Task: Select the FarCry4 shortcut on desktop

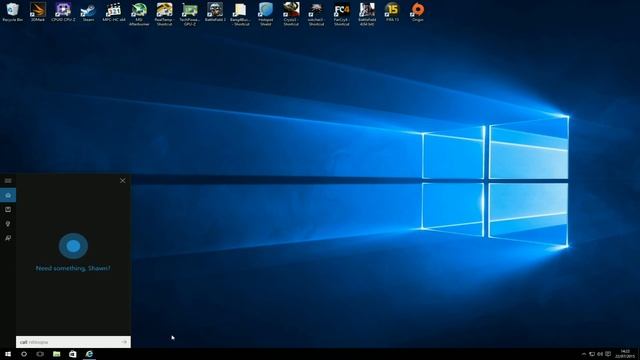Action: point(342,14)
